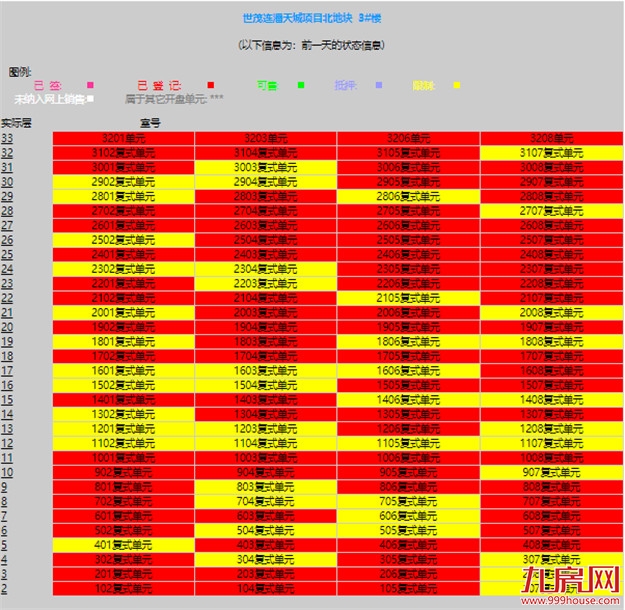Select unit 401复式单元 cell
This screenshot has height=610, width=625.
(123, 544)
